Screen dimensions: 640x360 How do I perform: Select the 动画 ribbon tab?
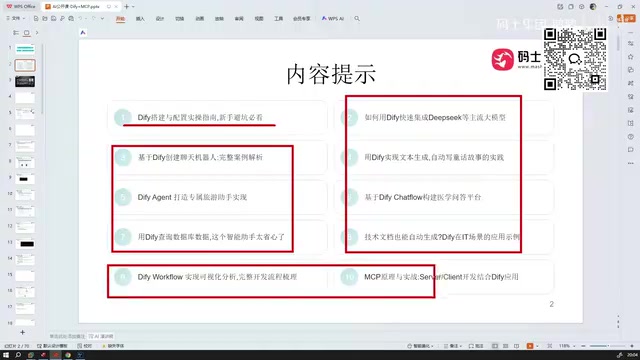click(x=200, y=19)
